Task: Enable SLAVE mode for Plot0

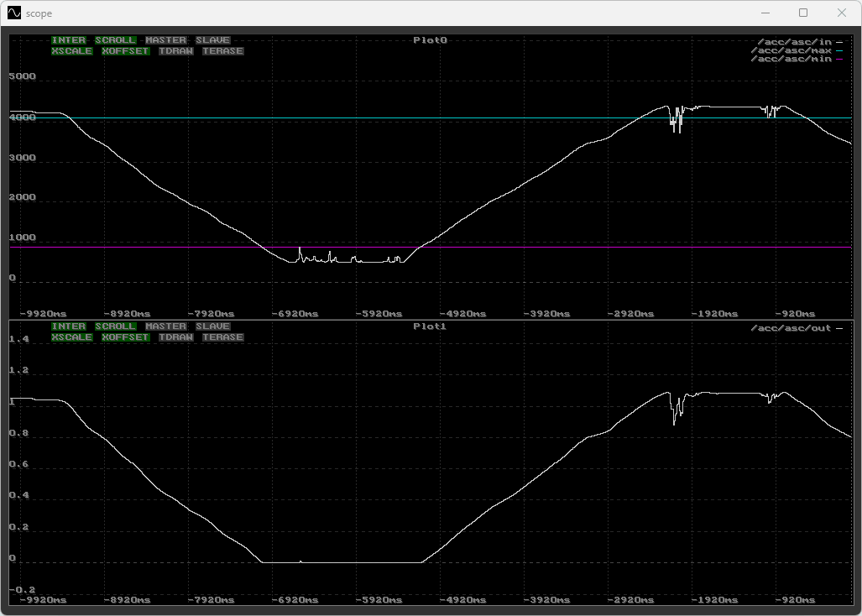Action: (x=212, y=40)
